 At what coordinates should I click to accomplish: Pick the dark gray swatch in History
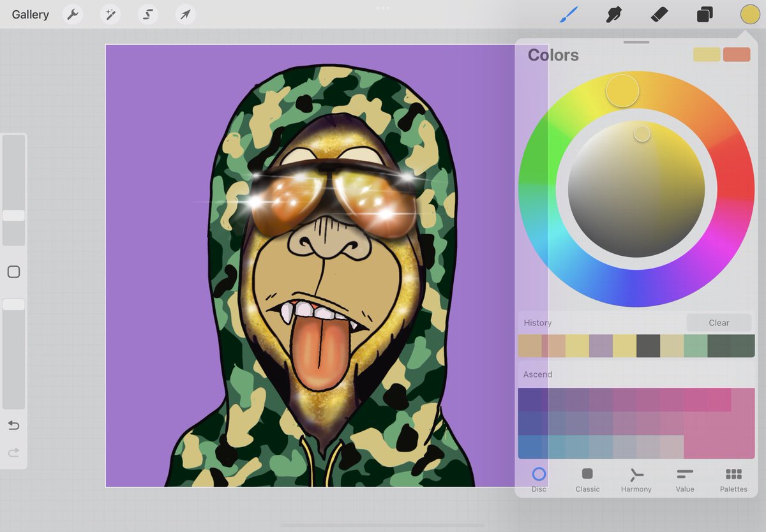coord(648,346)
